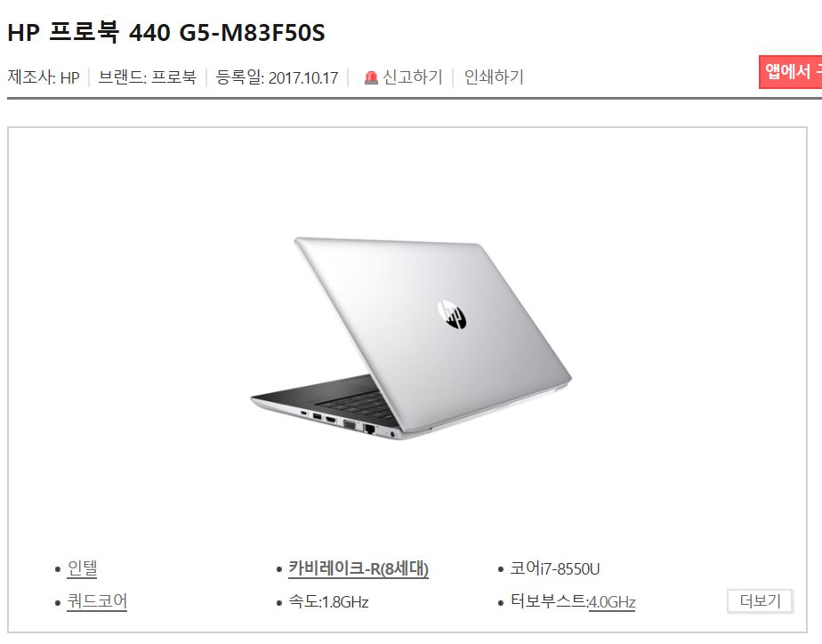
Task: Click the HP ProBook laptop product image
Action: click(x=411, y=338)
